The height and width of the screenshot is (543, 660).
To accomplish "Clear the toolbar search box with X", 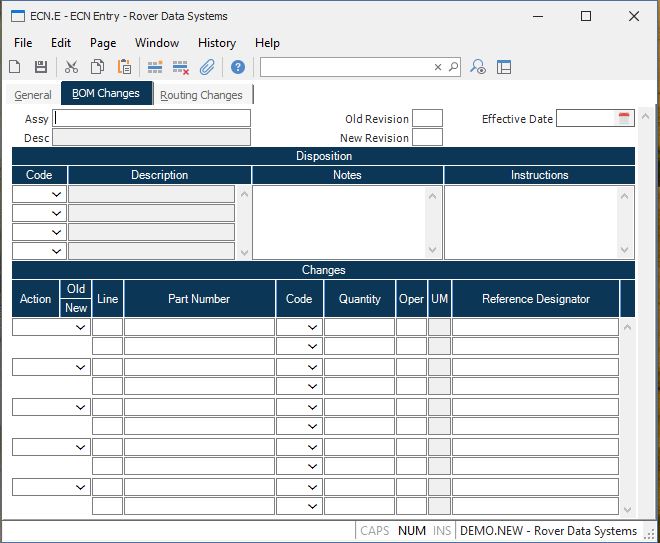I will (x=437, y=67).
